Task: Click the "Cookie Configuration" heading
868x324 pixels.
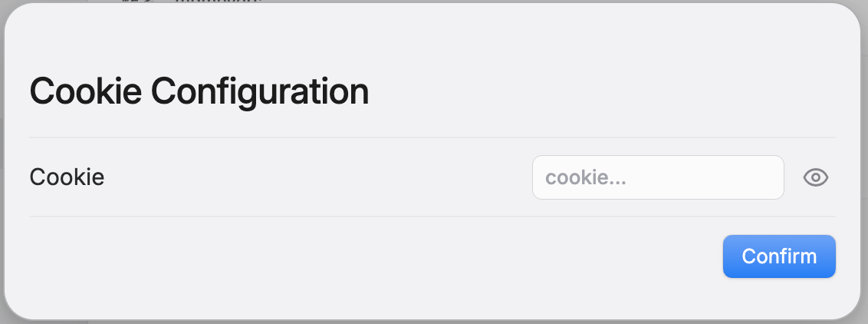Action: pyautogui.click(x=199, y=92)
